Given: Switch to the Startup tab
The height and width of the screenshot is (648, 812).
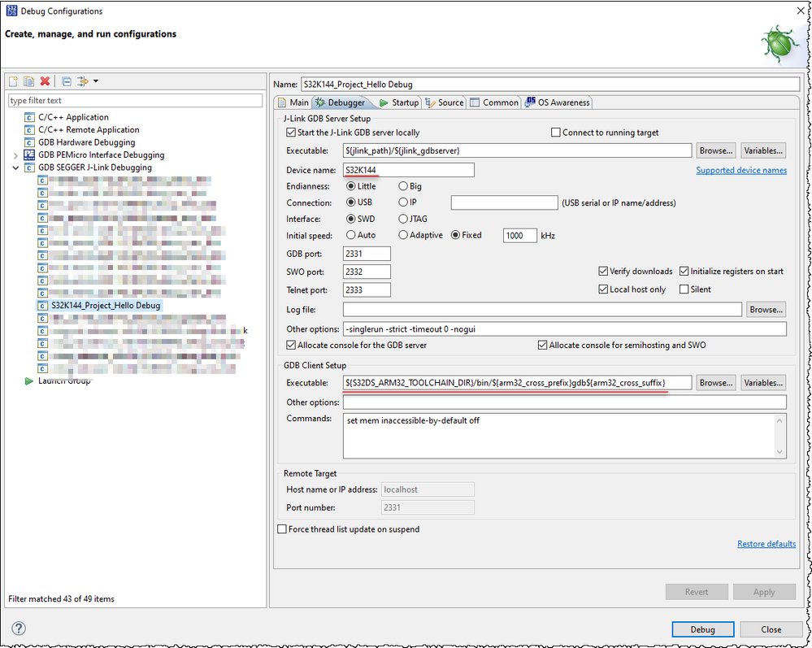Looking at the screenshot, I should click(x=399, y=102).
